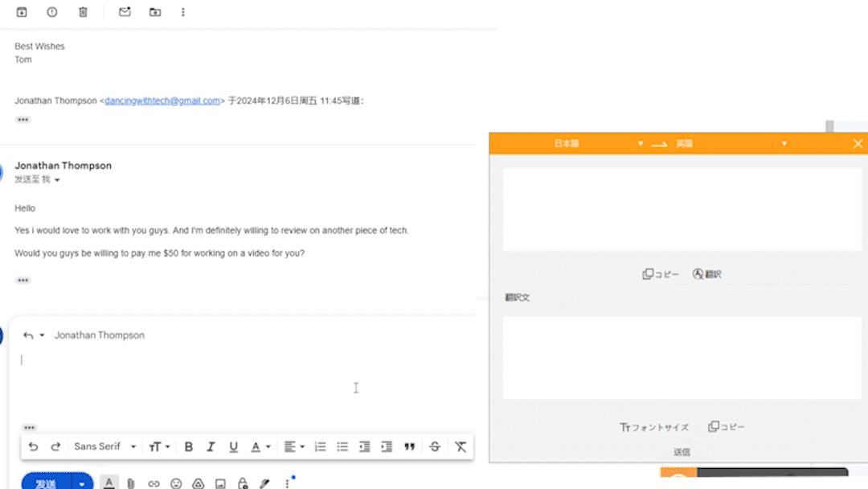The width and height of the screenshot is (868, 489).
Task: Expand the recipient details arrow under sender name
Action: [x=57, y=180]
